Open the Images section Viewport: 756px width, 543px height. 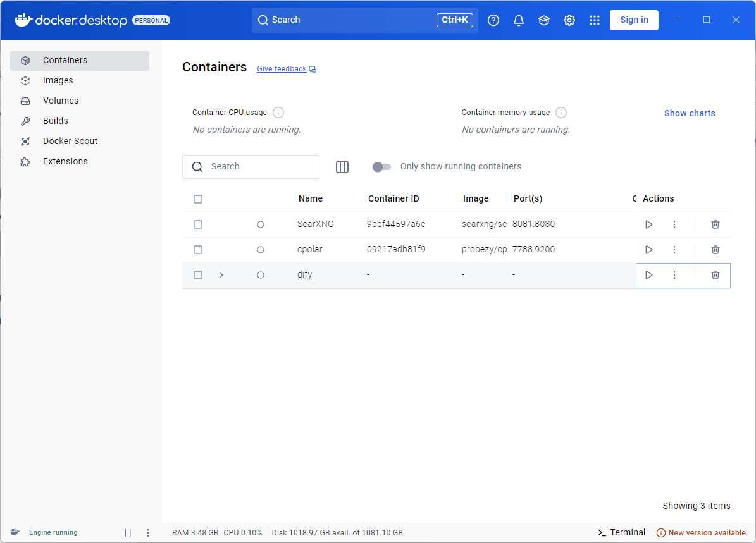pos(80,80)
